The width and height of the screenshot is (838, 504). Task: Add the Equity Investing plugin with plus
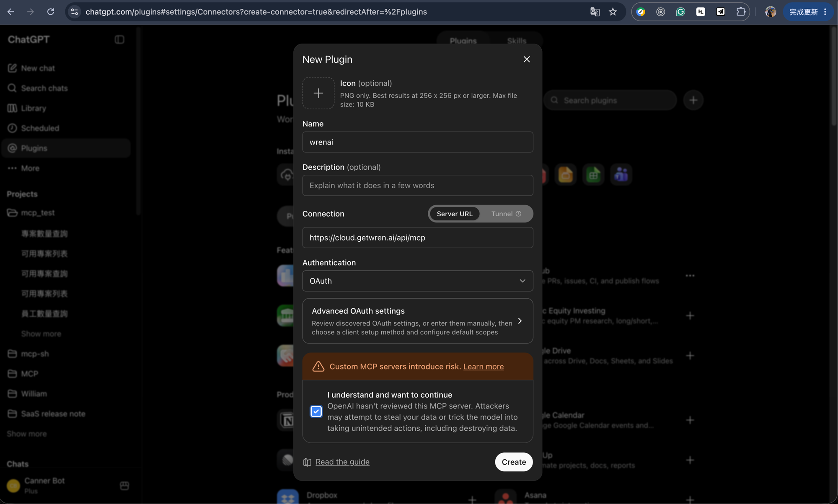[x=690, y=315]
